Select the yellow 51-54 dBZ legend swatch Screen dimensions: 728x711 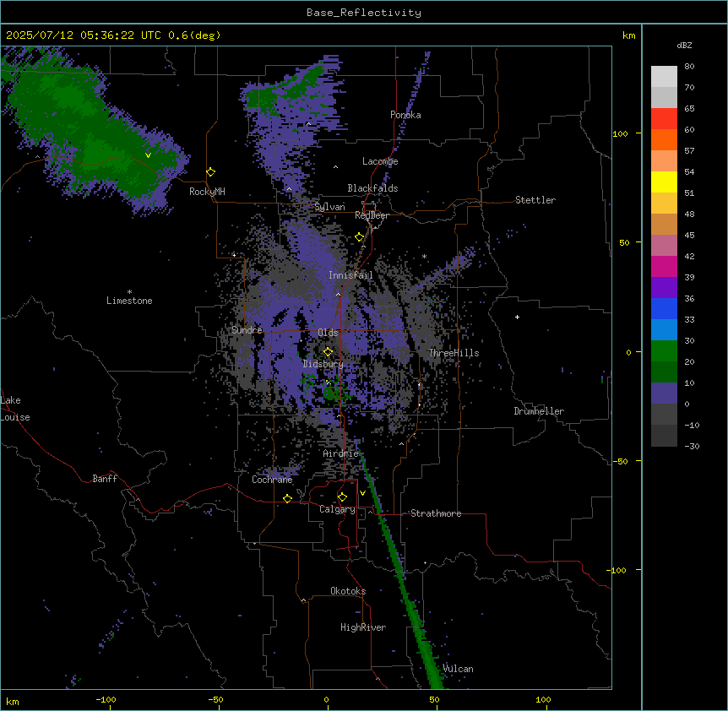click(664, 182)
